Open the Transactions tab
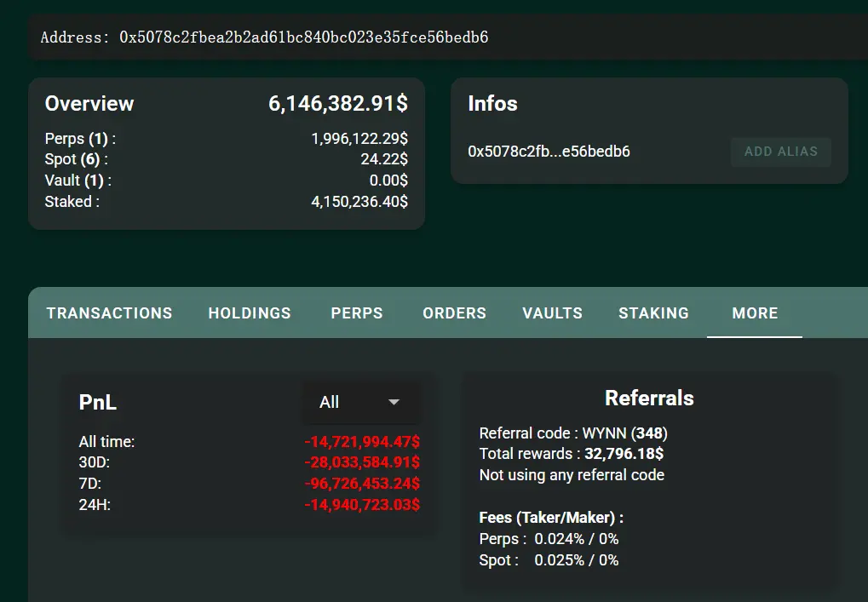This screenshot has height=602, width=868. (109, 313)
